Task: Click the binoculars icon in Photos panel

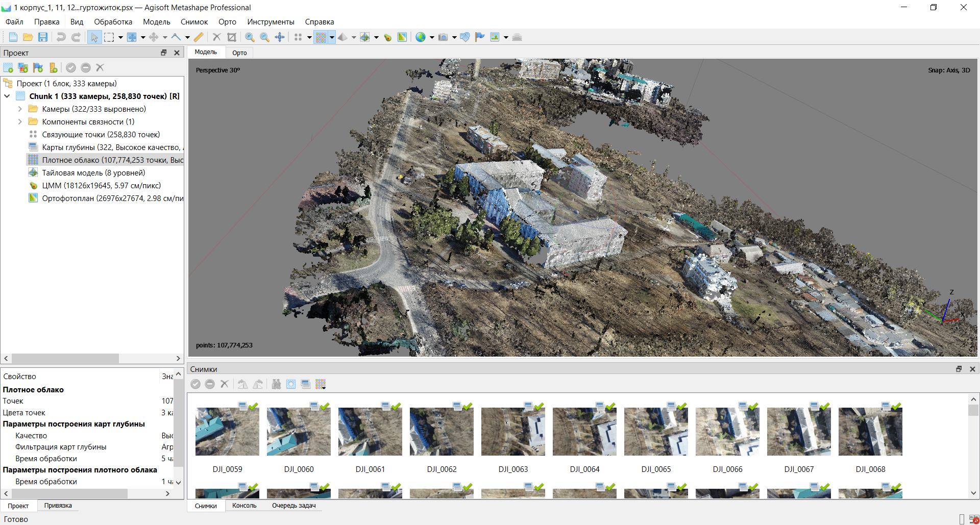Action: pyautogui.click(x=276, y=384)
